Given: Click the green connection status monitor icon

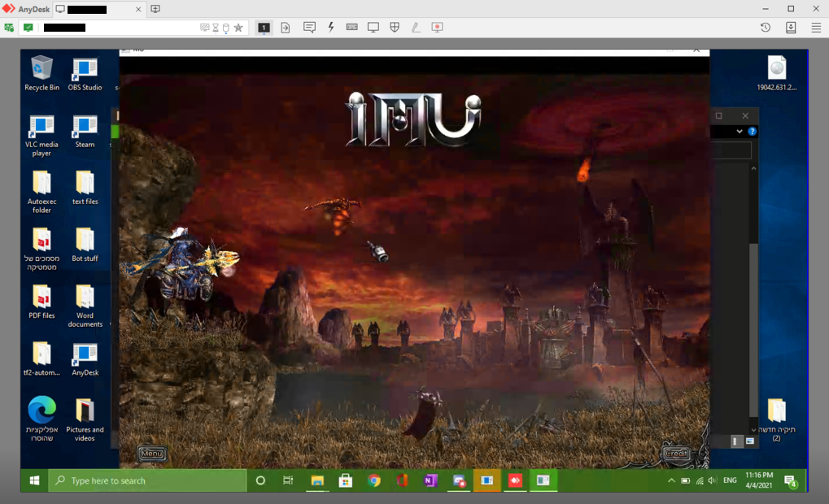Looking at the screenshot, I should pos(28,28).
